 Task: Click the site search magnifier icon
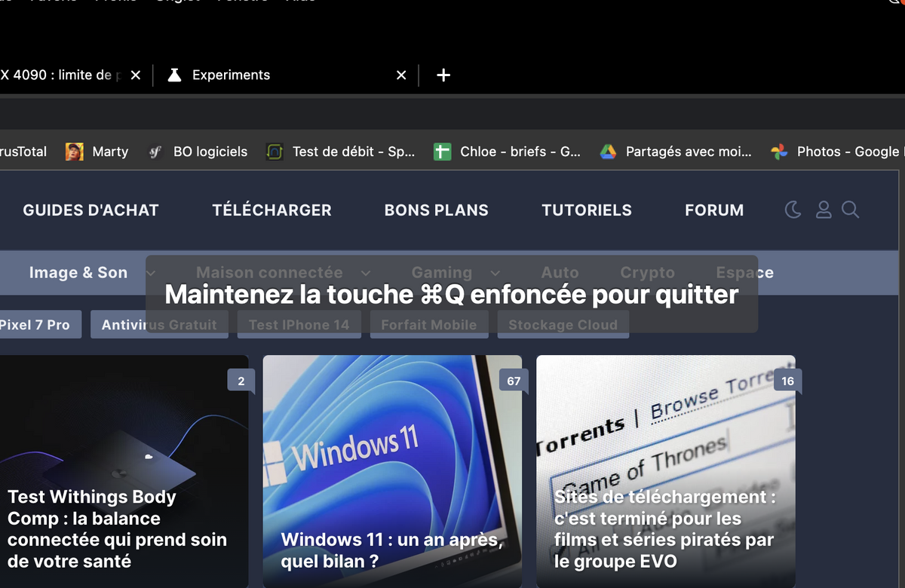[x=851, y=210]
